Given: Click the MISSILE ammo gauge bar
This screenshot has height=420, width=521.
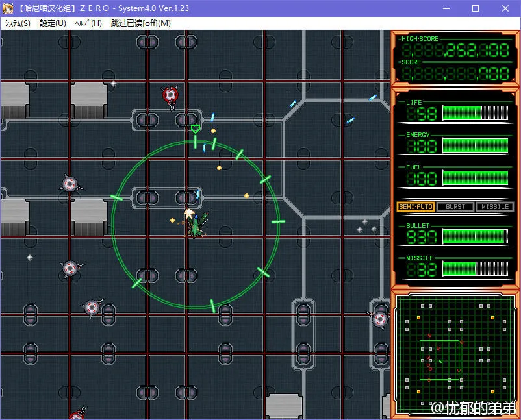Looking at the screenshot, I should [476, 269].
